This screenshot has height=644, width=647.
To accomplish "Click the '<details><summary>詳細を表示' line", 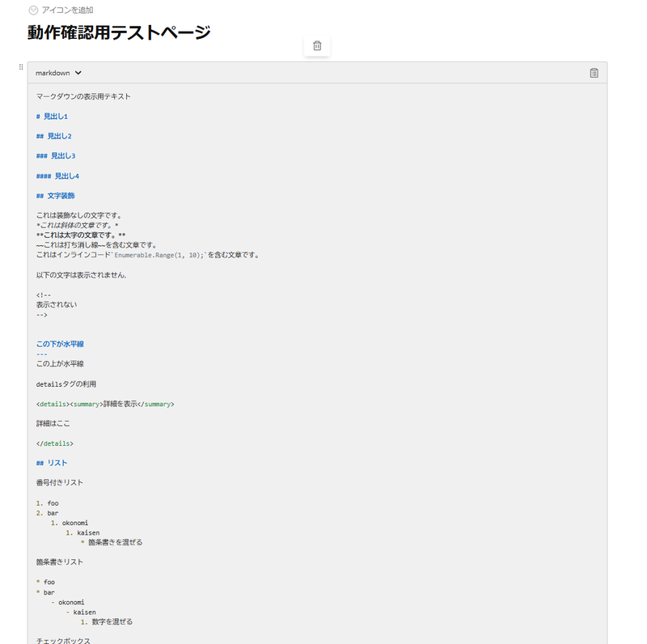I will tap(105, 405).
